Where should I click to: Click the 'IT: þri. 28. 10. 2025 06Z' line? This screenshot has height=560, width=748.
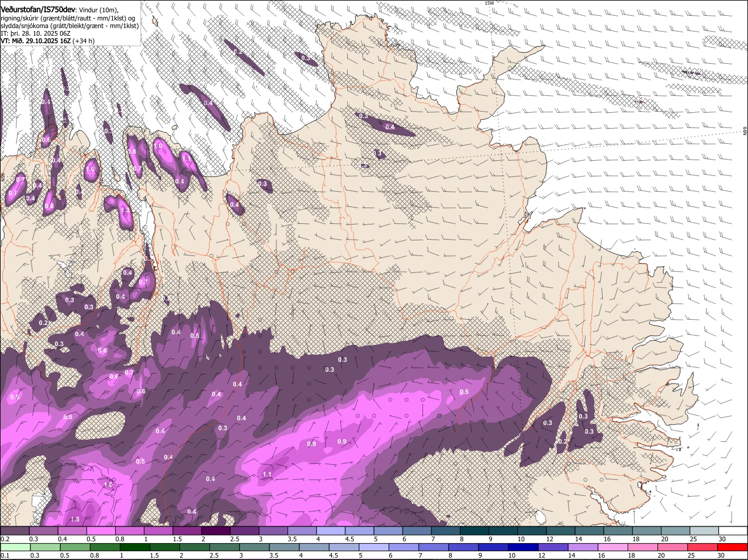point(36,33)
